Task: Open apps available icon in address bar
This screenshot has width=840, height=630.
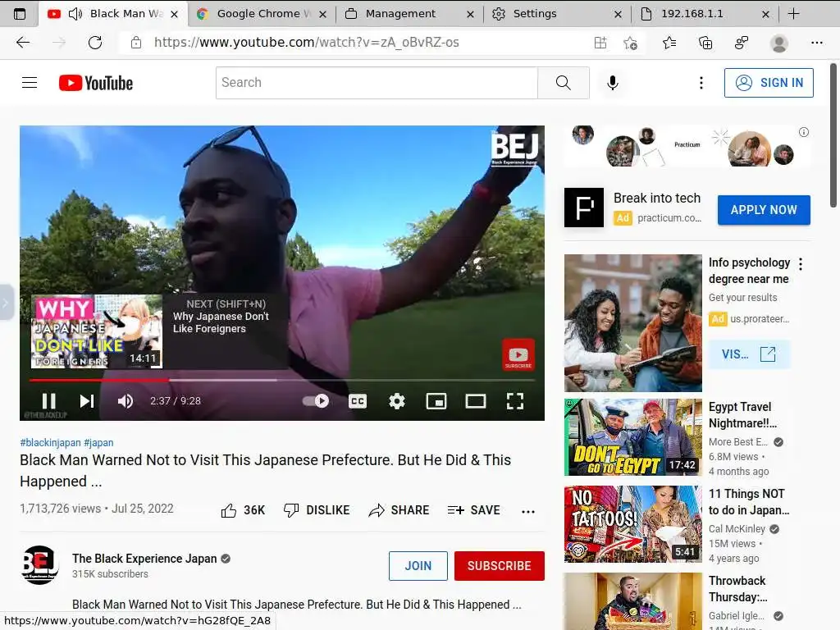Action: point(600,43)
